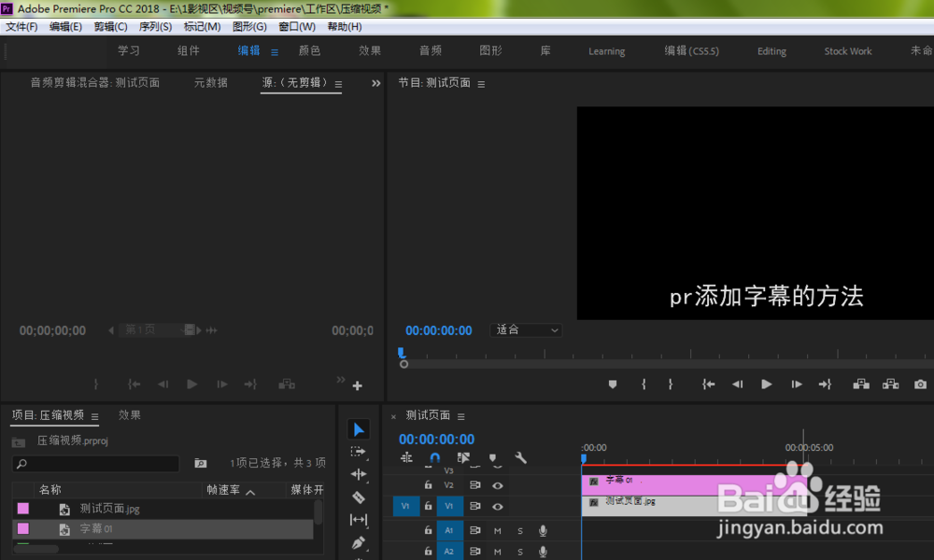
Task: Sort by 帧速率 column arrow
Action: pyautogui.click(x=250, y=492)
